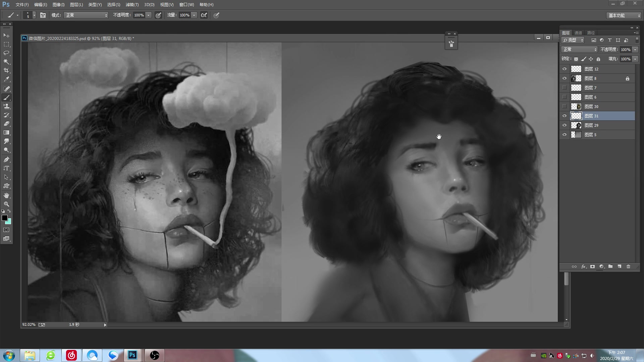Select the Lasso tool
644x362 pixels.
(x=6, y=53)
